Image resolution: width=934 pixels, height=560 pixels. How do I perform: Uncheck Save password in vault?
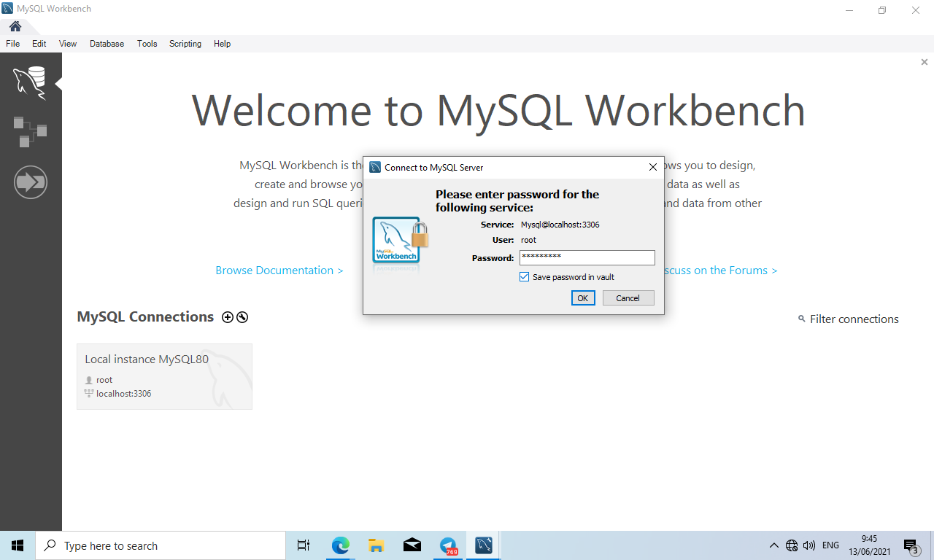[x=524, y=277]
